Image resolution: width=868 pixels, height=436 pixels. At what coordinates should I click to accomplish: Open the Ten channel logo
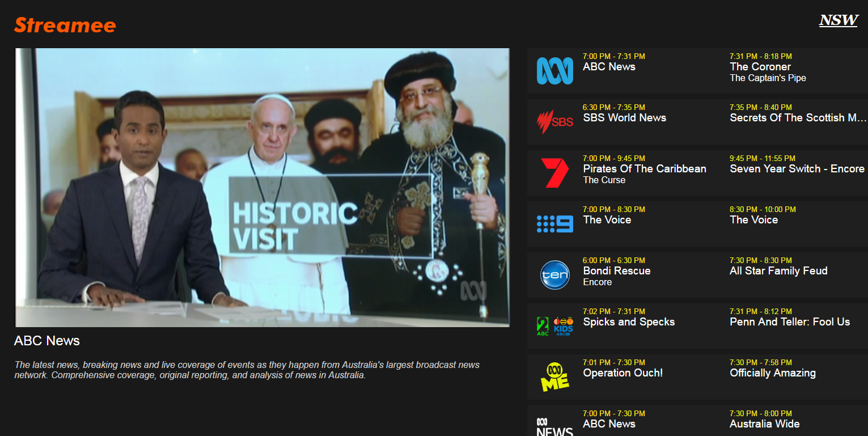[555, 275]
